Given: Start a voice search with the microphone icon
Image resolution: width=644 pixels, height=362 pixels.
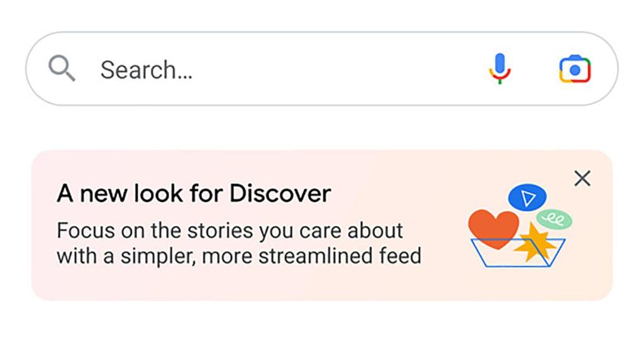Looking at the screenshot, I should click(499, 68).
